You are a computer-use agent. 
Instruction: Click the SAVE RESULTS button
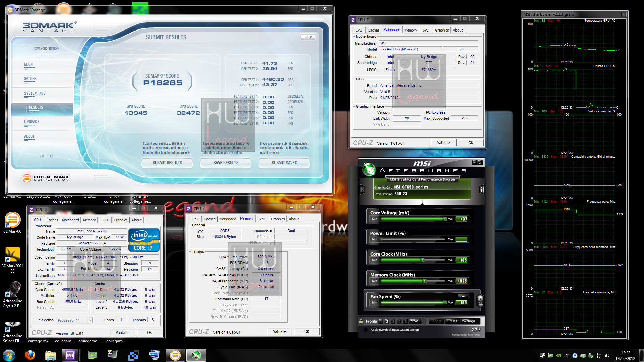[x=226, y=163]
